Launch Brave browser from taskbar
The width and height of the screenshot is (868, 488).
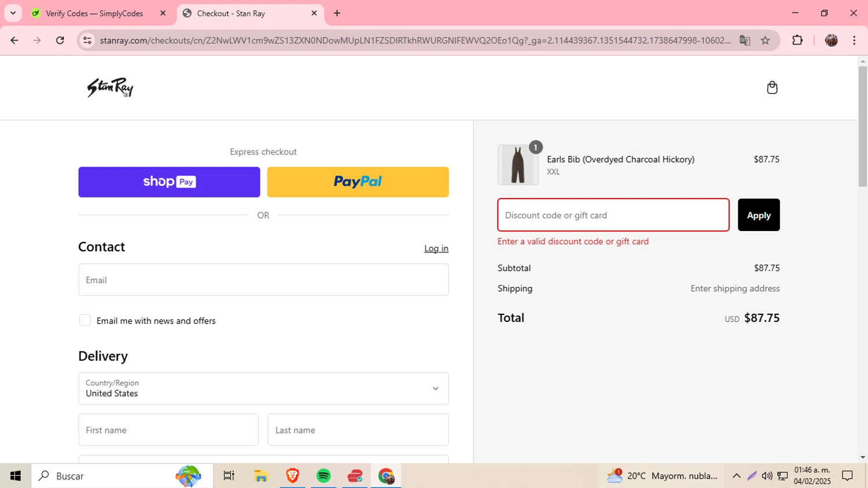[292, 476]
